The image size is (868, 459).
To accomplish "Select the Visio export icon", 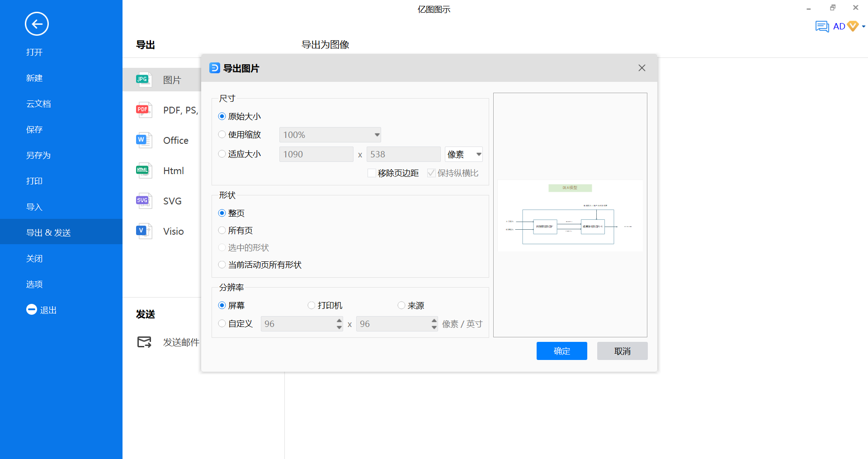I will click(x=144, y=231).
